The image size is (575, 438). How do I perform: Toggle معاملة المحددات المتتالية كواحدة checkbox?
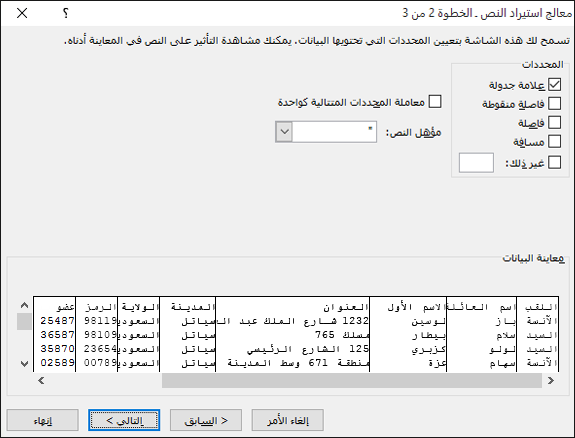point(435,102)
